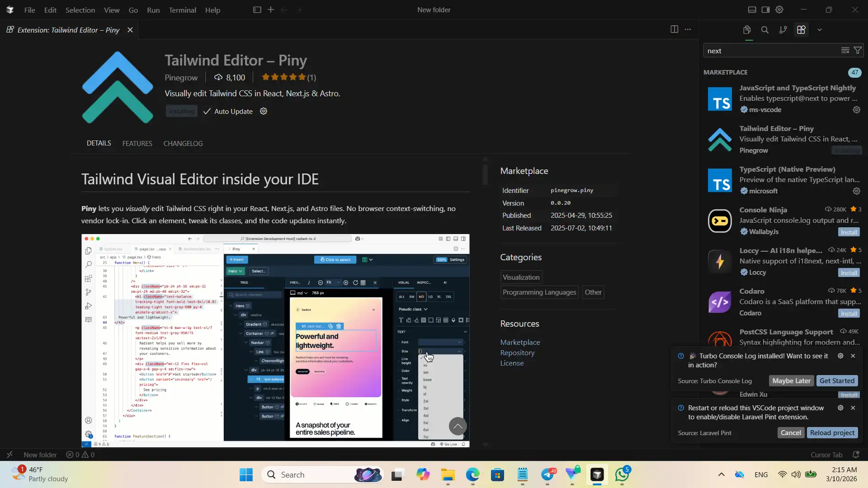868x488 pixels.
Task: Open the Explorer files icon in sidebar
Action: [747, 30]
